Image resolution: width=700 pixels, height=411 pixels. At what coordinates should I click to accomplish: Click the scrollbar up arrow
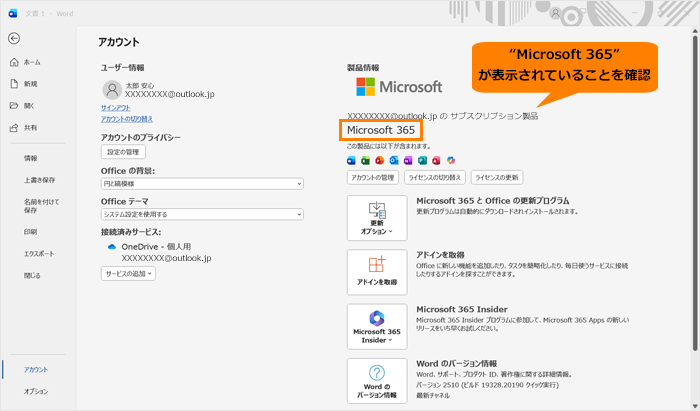pos(695,31)
